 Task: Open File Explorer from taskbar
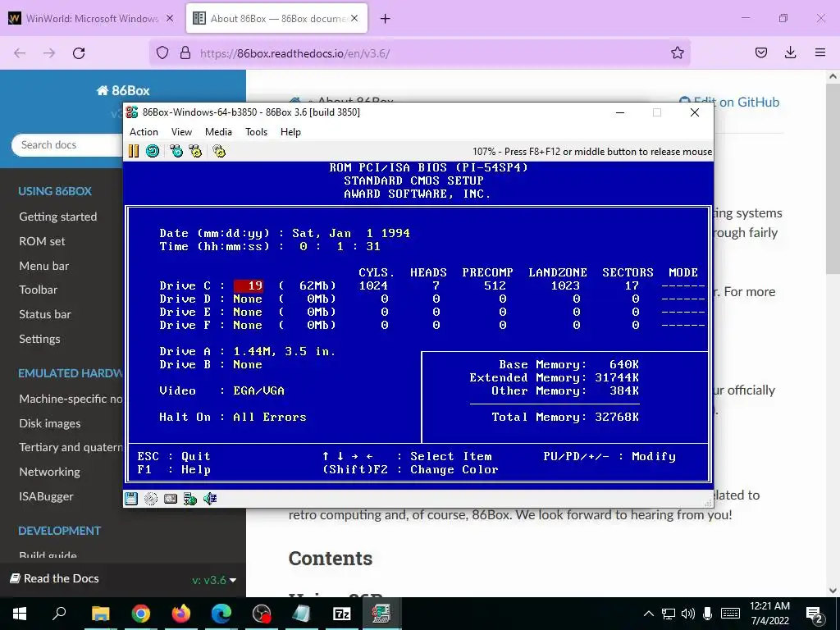coord(100,614)
